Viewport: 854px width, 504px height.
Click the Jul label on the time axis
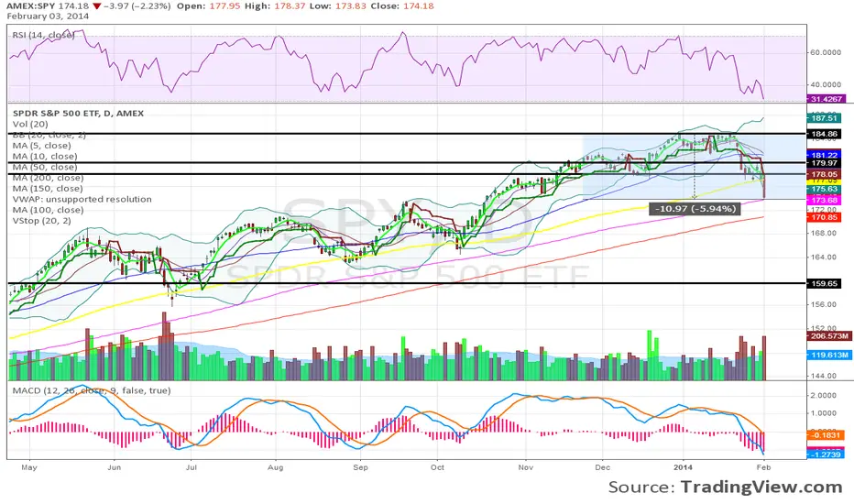coord(192,467)
